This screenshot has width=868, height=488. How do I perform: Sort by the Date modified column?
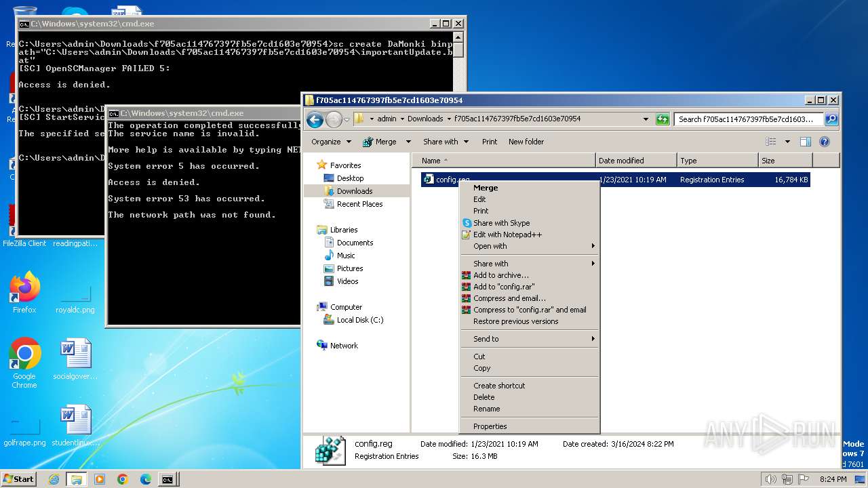pos(636,161)
